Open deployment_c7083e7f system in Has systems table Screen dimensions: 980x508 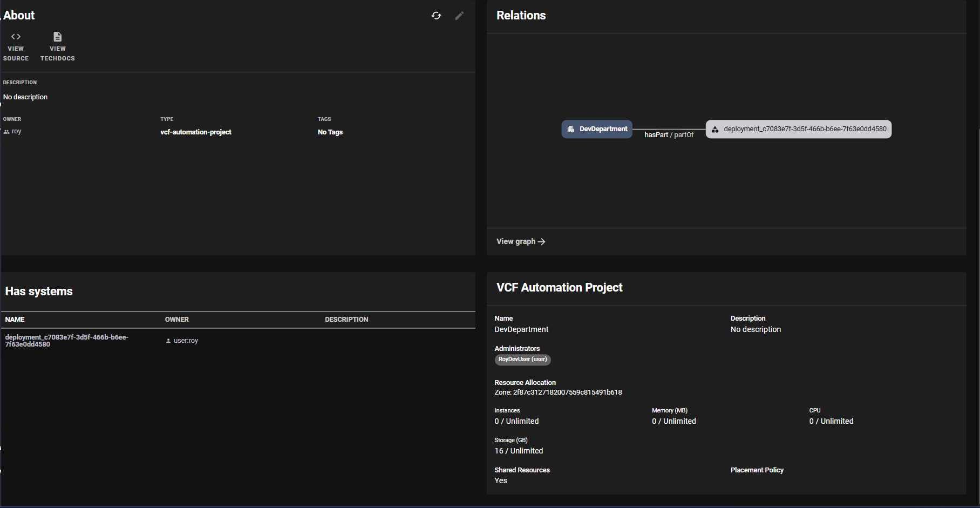(x=67, y=341)
